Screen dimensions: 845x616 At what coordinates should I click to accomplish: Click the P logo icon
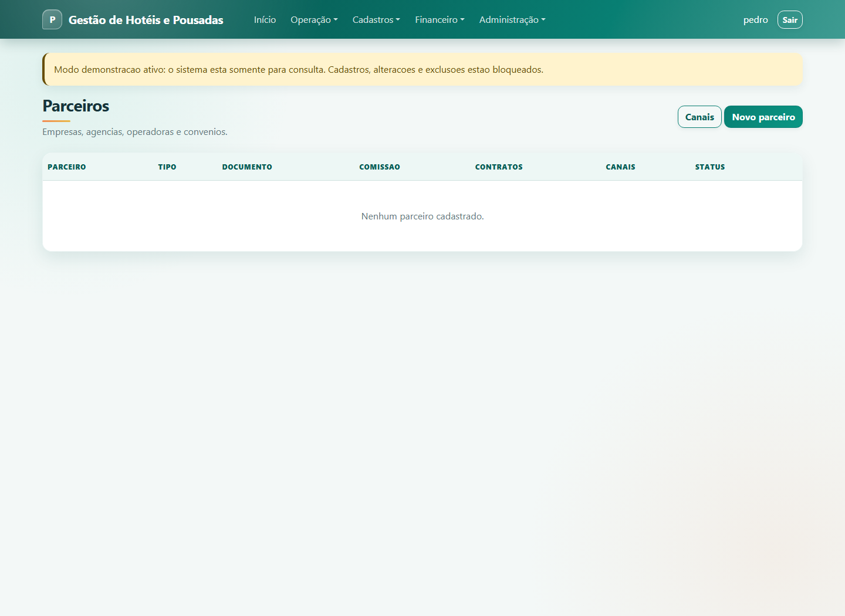click(x=52, y=19)
